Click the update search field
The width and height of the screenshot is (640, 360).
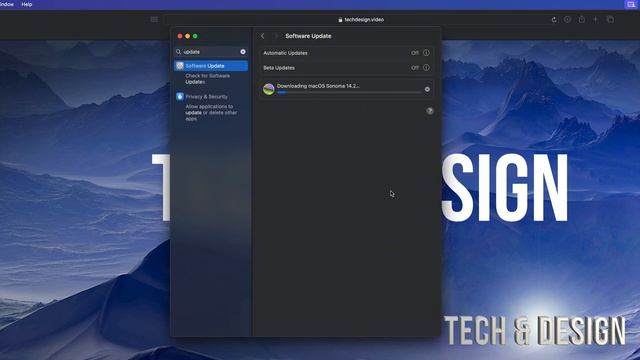click(211, 52)
